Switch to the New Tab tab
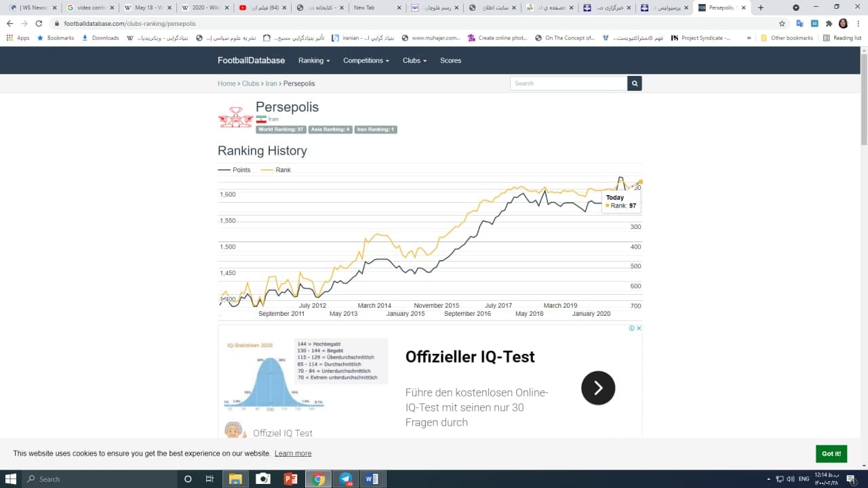 (x=376, y=7)
